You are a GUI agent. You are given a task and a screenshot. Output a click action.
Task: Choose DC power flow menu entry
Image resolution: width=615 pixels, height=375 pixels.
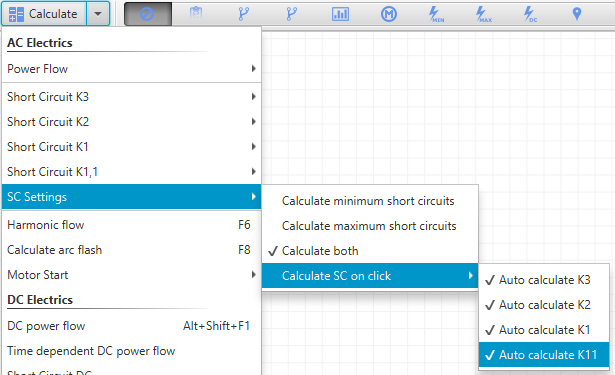coord(131,326)
